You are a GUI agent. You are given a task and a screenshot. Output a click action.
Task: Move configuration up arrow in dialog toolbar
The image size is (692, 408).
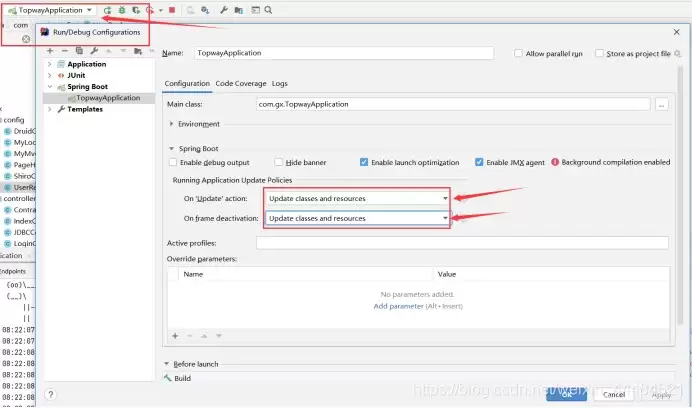coord(109,51)
